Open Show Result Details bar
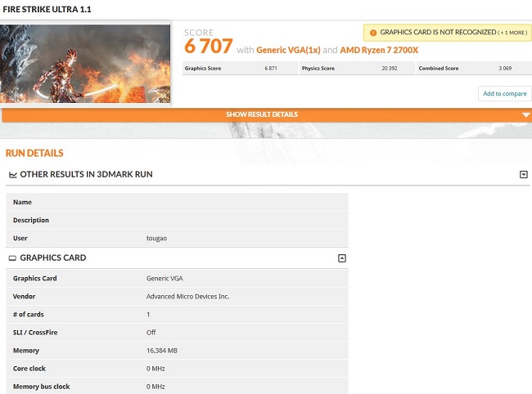The height and width of the screenshot is (394, 532). (x=266, y=114)
